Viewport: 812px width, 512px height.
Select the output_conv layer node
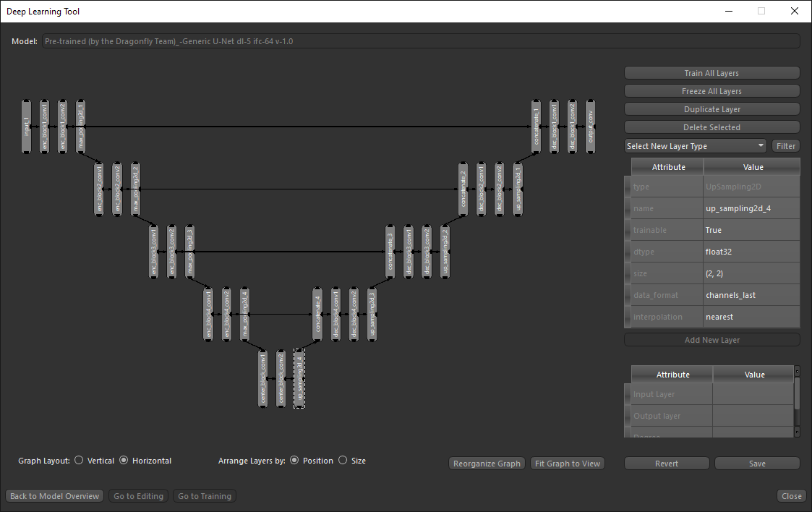(590, 127)
